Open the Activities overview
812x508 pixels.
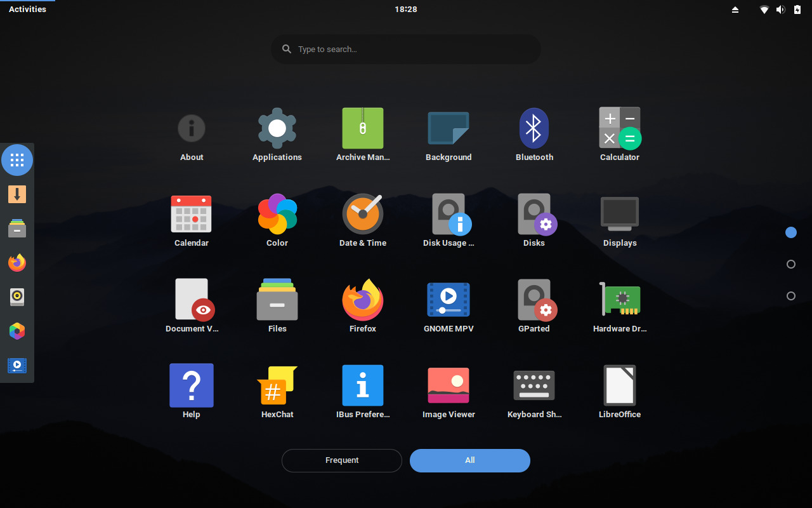tap(28, 9)
